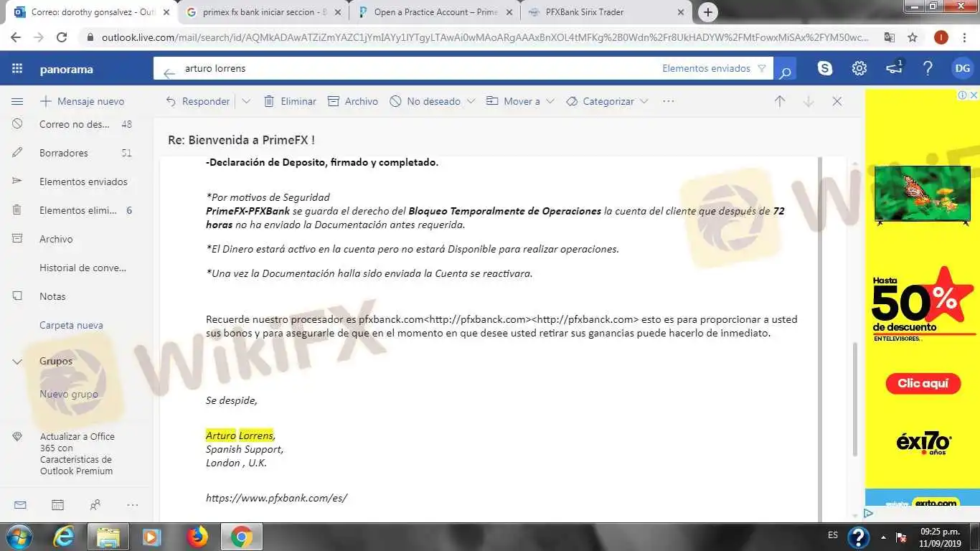980x551 pixels.
Task: Open the People contacts icon
Action: coord(95,505)
